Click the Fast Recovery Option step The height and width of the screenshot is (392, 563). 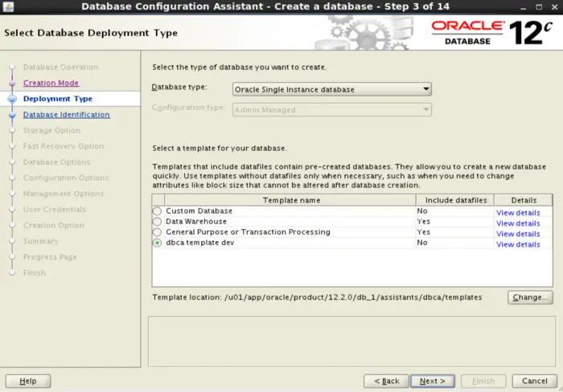pos(64,146)
